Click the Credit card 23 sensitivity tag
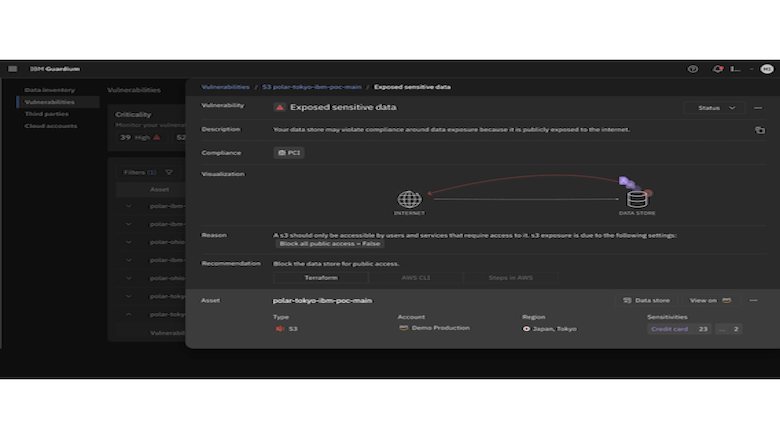 679,329
